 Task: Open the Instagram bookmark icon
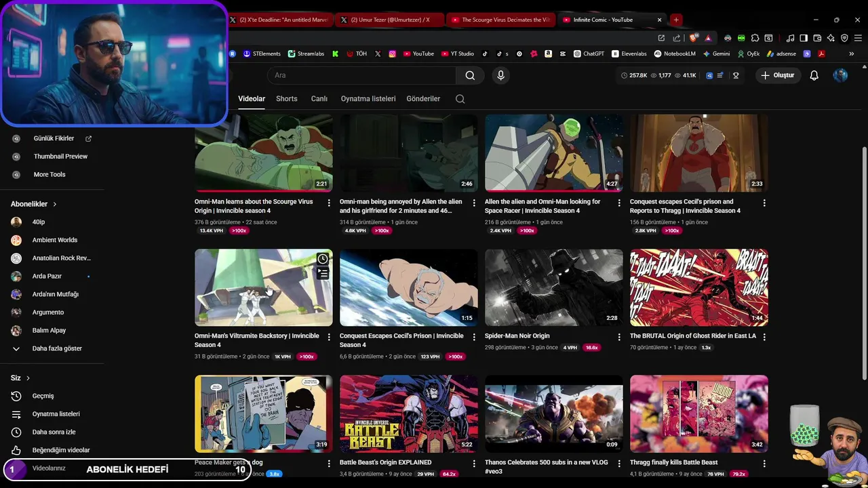tap(392, 54)
